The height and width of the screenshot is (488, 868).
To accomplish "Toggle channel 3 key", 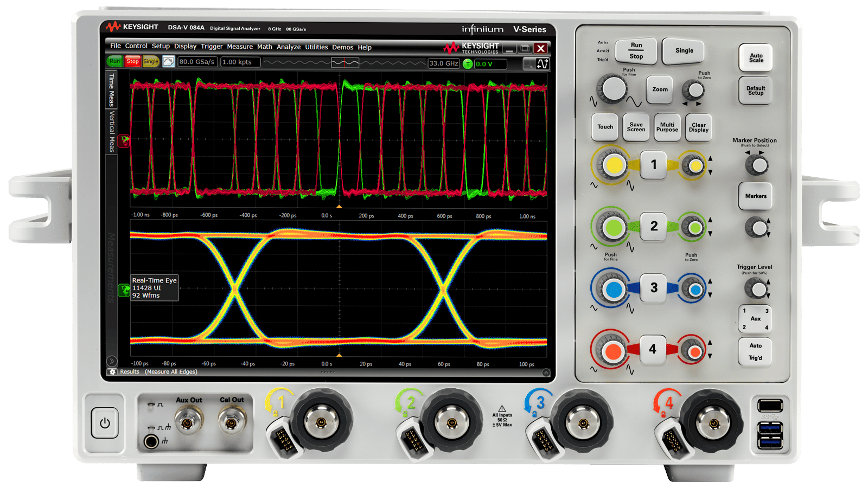I will (654, 288).
